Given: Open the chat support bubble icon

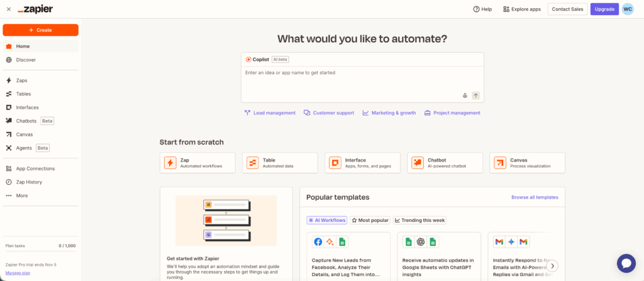Looking at the screenshot, I should click(626, 262).
